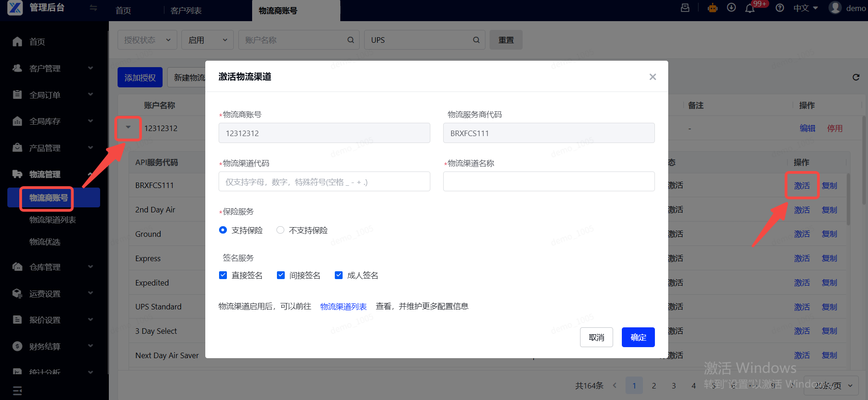Open 物流商账号 in the sidebar menu
This screenshot has width=868, height=400.
point(54,198)
